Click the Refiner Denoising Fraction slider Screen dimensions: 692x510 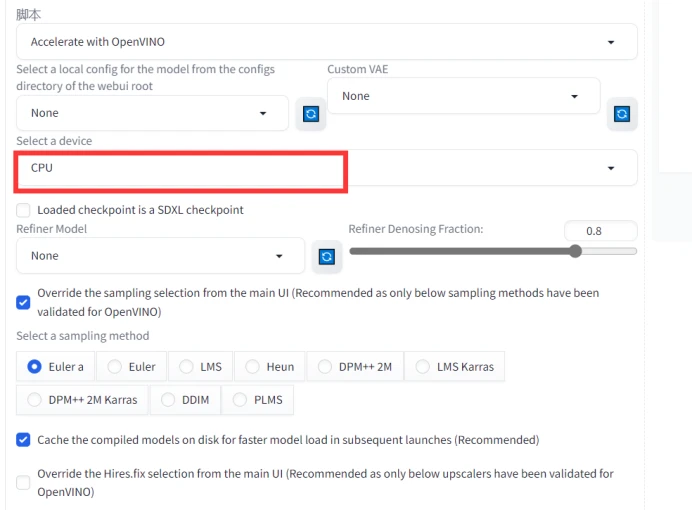tap(492, 251)
